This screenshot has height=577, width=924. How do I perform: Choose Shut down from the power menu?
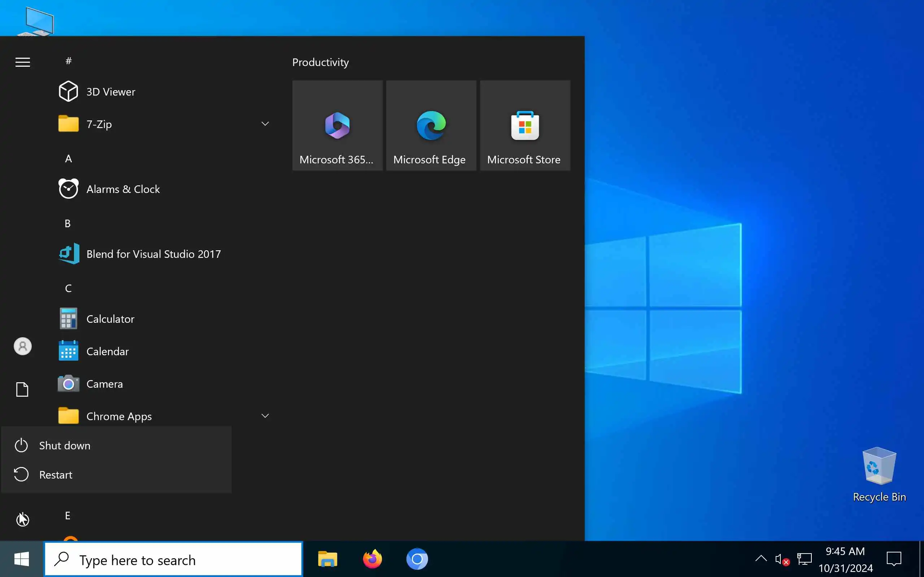(x=65, y=445)
